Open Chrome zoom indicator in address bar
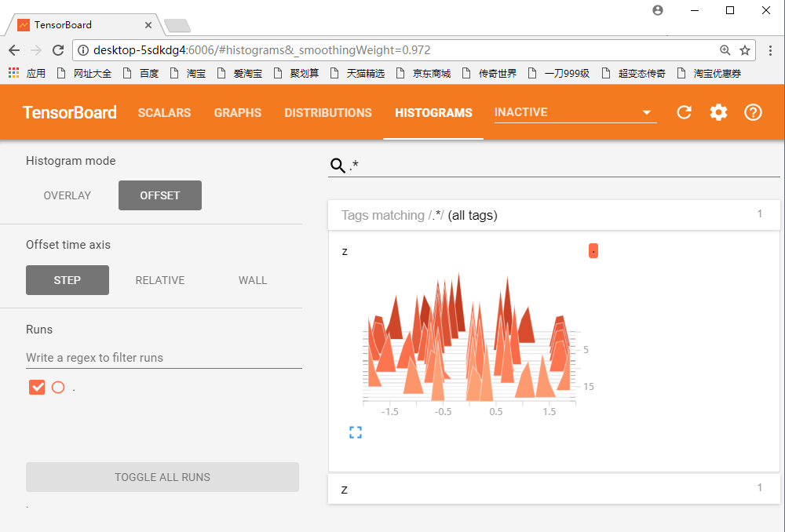This screenshot has height=532, width=785. coord(725,50)
